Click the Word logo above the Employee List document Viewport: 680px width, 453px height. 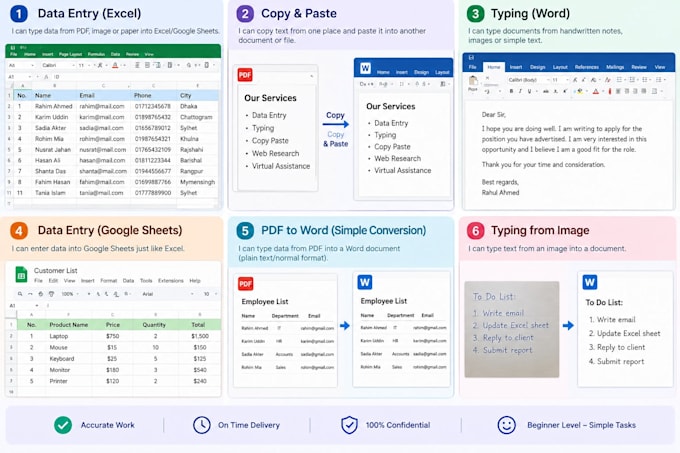point(365,282)
